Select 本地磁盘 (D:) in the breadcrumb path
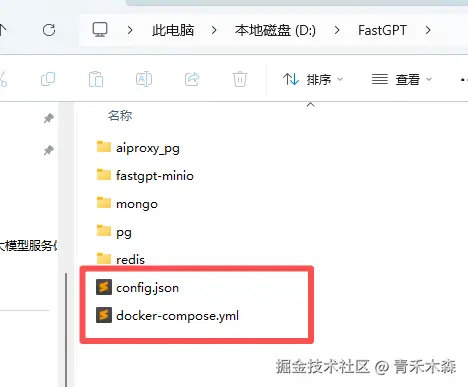468x387 pixels. click(275, 30)
